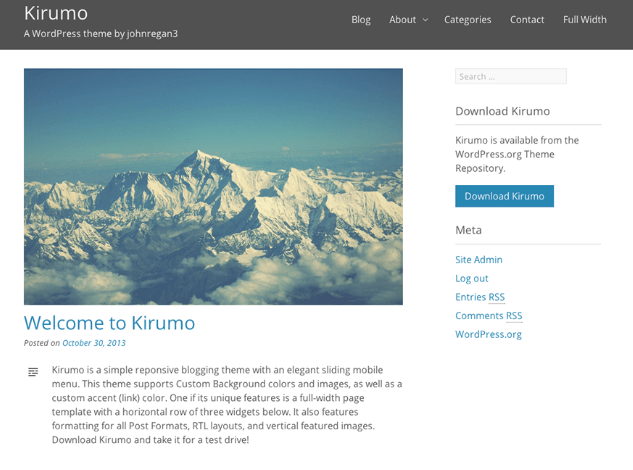Focus the Search input field
This screenshot has height=470, width=633.
coord(511,76)
